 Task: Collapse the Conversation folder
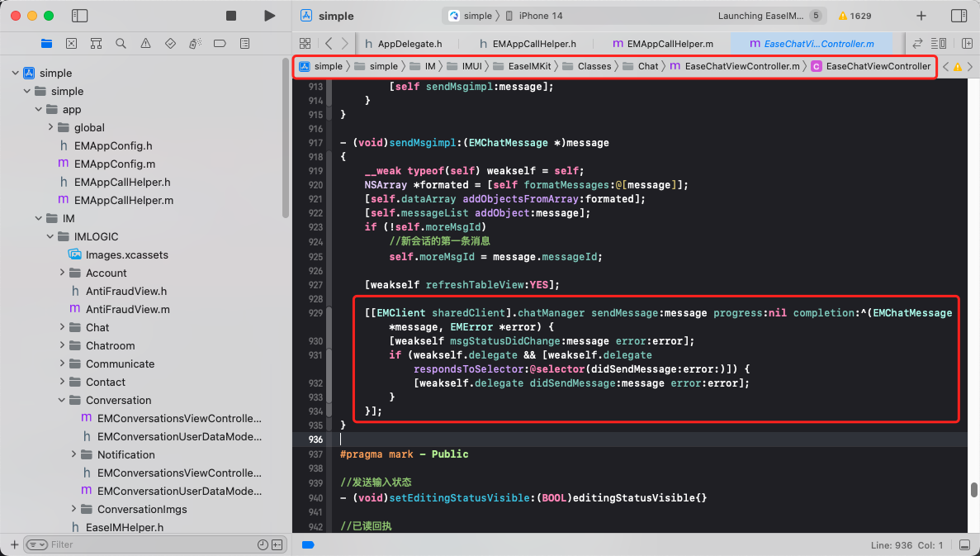tap(64, 400)
